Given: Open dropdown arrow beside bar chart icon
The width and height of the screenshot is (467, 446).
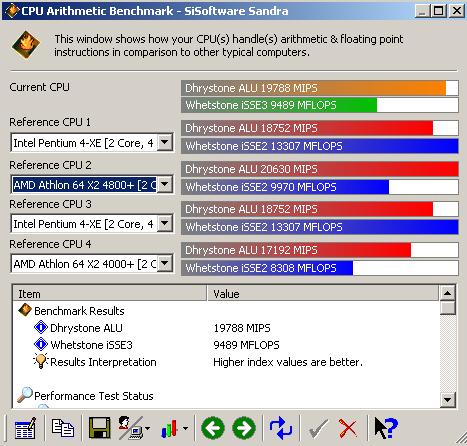Looking at the screenshot, I should pos(186,428).
